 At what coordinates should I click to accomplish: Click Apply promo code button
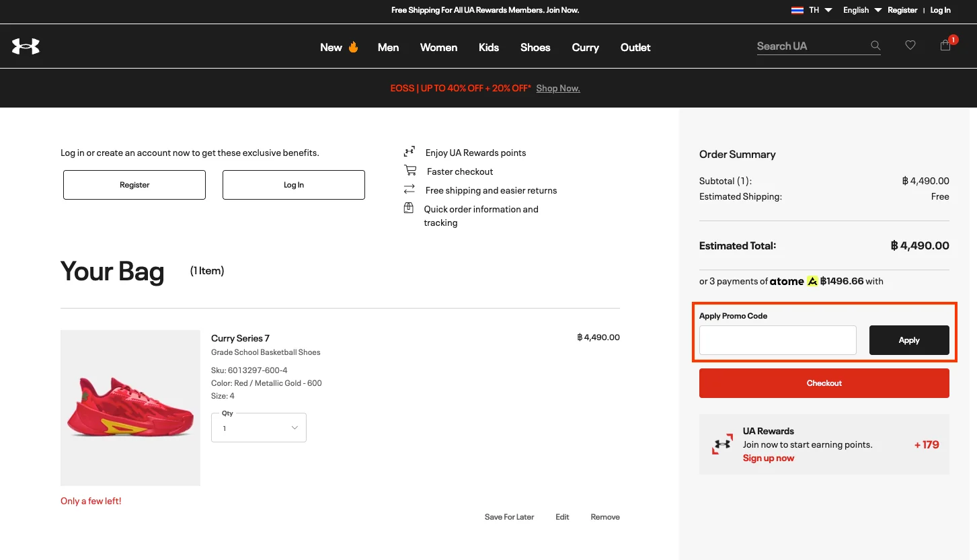(x=908, y=340)
